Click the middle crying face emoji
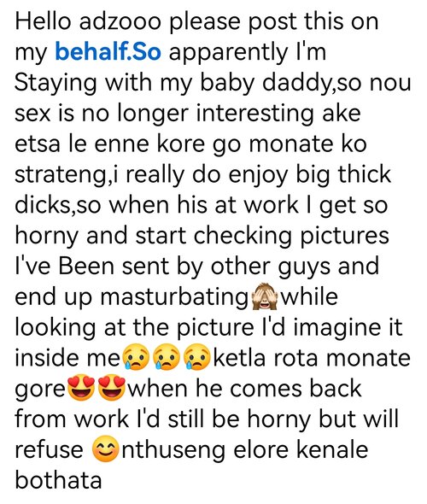The image size is (427, 504). point(167,357)
